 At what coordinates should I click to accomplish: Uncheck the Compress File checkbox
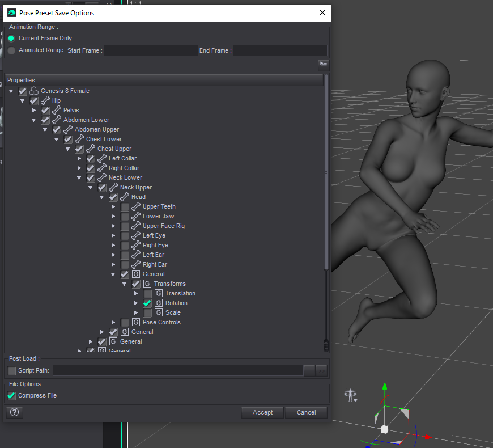coord(11,395)
